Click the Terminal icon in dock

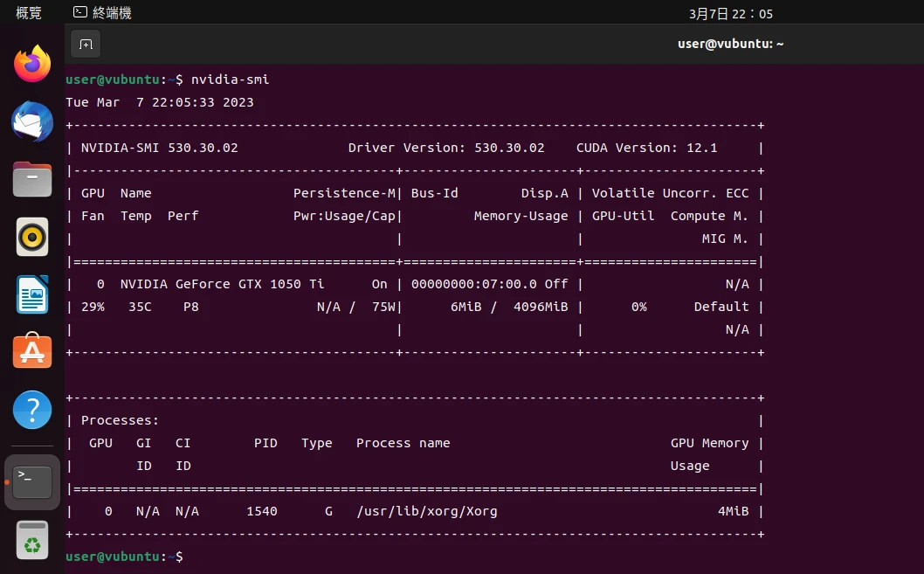(x=32, y=481)
